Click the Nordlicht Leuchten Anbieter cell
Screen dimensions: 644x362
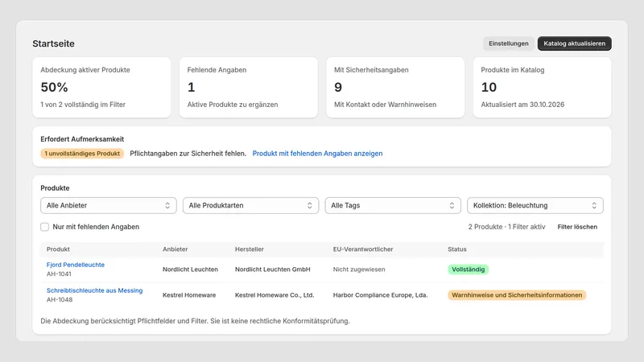[190, 269]
